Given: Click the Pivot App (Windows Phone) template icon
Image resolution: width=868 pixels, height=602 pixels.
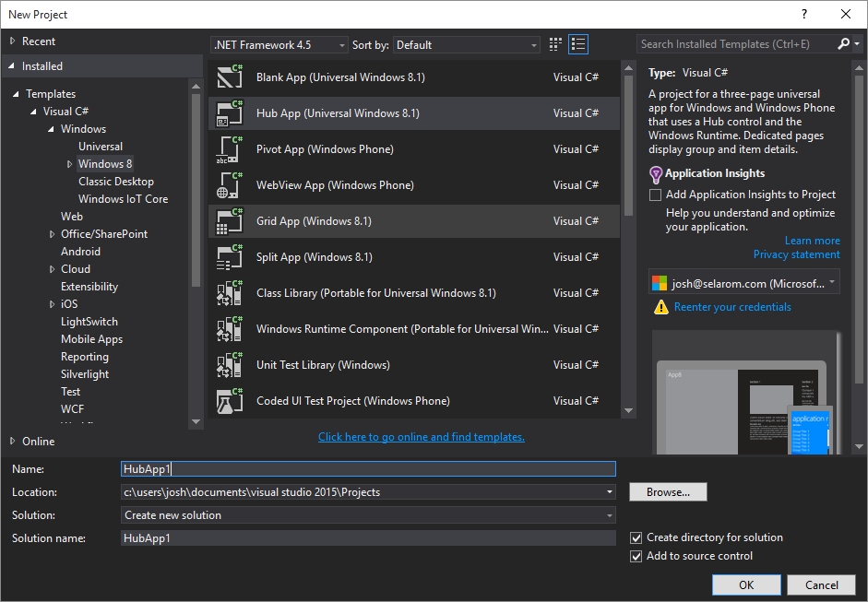Looking at the screenshot, I should pyautogui.click(x=230, y=149).
